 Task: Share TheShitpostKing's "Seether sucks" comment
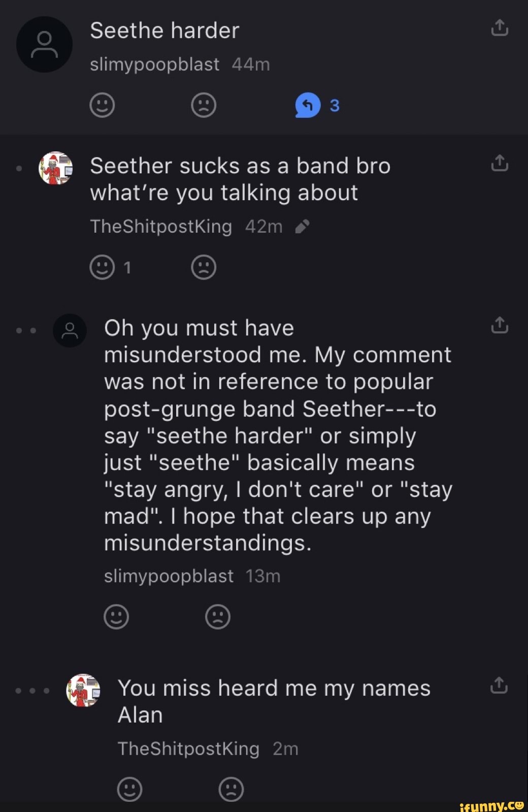(x=499, y=164)
